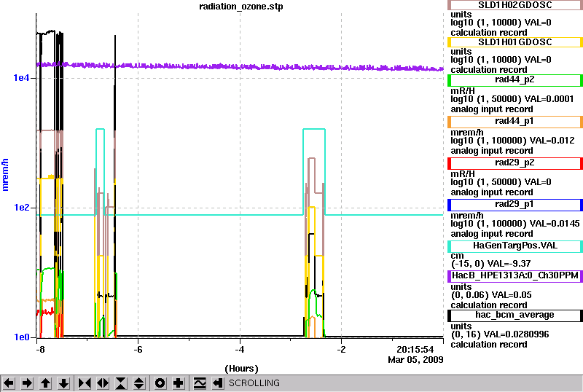Viewport: 583px width, 392px height.
Task: Zoom out on the vertical axis (up-down arrows)
Action: (139, 383)
